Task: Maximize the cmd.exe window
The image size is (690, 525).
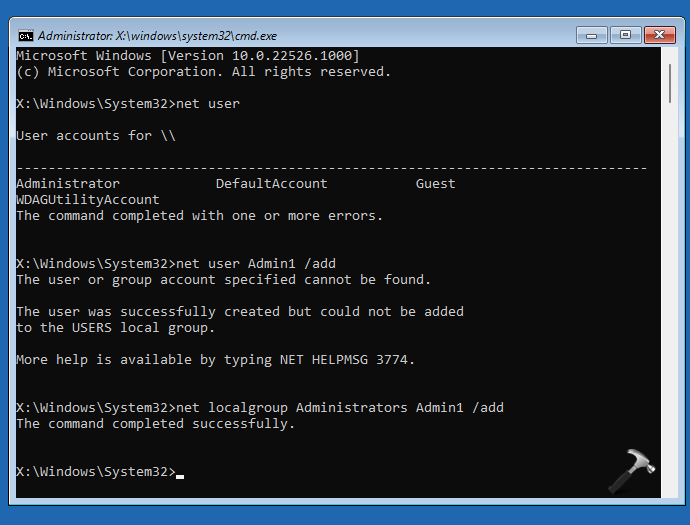Action: coord(625,34)
